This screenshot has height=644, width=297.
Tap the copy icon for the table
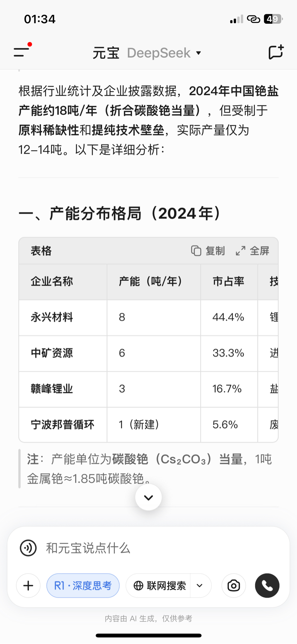tap(208, 251)
